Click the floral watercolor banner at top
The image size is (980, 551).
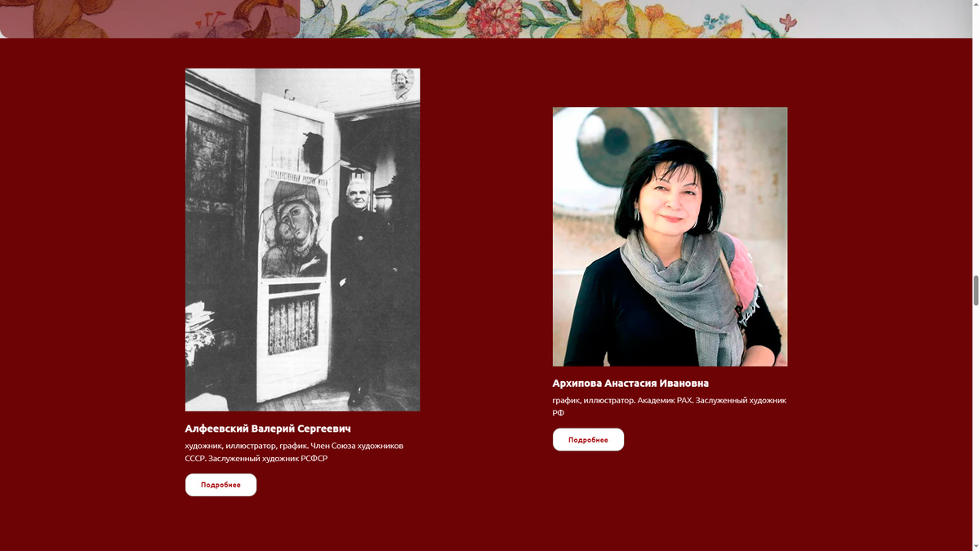pos(637,19)
